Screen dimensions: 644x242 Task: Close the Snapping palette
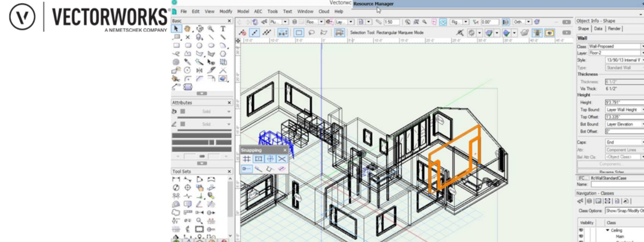(x=285, y=150)
